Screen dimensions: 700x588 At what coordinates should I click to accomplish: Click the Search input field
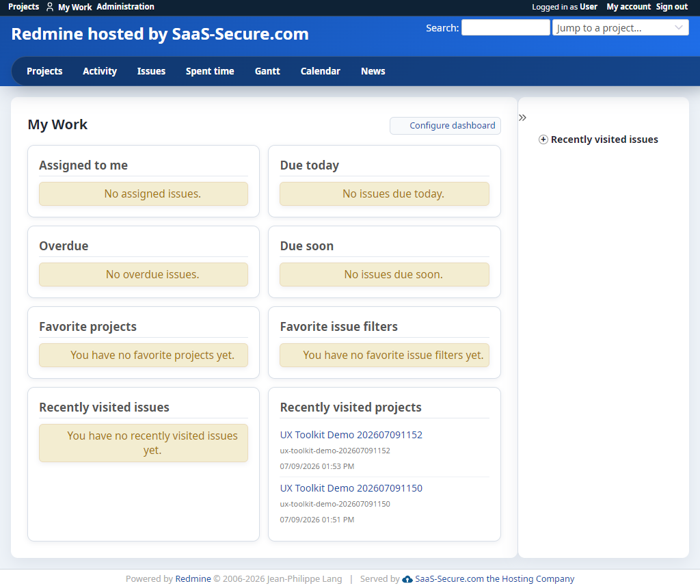505,27
